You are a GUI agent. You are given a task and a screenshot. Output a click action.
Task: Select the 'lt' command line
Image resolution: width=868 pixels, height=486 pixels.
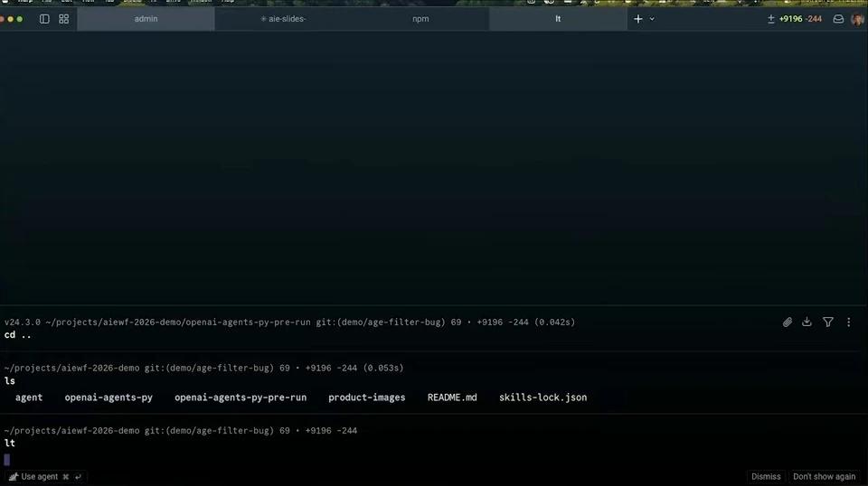(9, 444)
